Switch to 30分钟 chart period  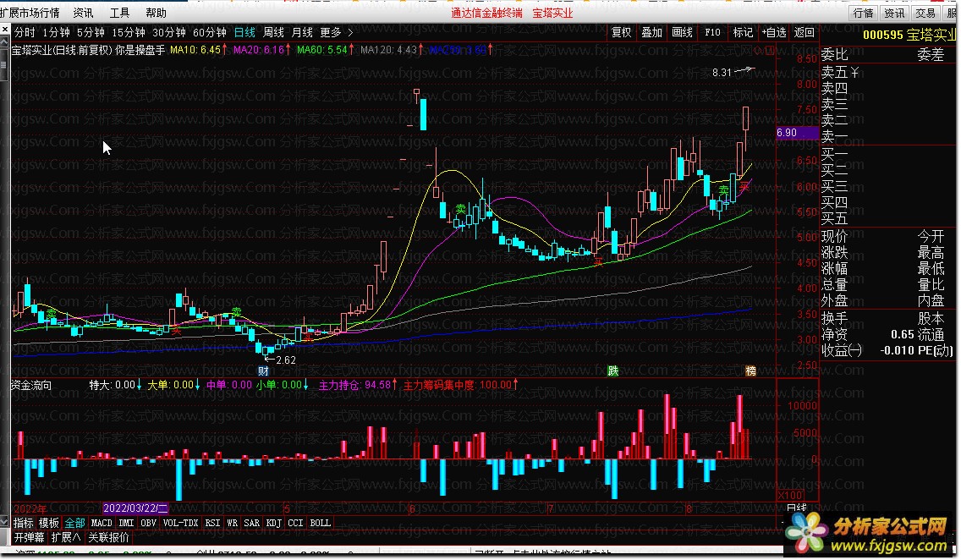[168, 32]
